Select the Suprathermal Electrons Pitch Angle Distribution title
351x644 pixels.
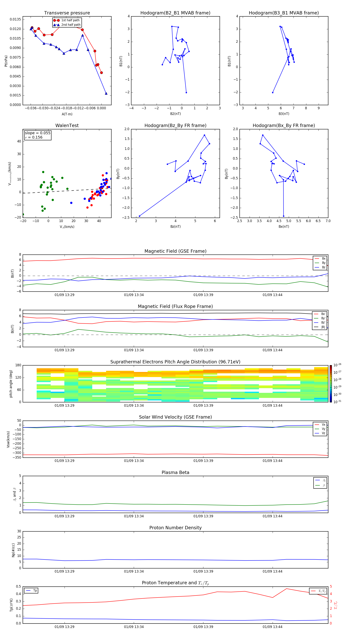point(175,362)
